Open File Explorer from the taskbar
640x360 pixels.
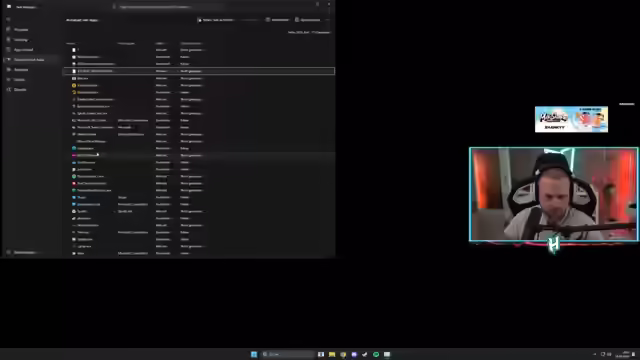point(332,354)
